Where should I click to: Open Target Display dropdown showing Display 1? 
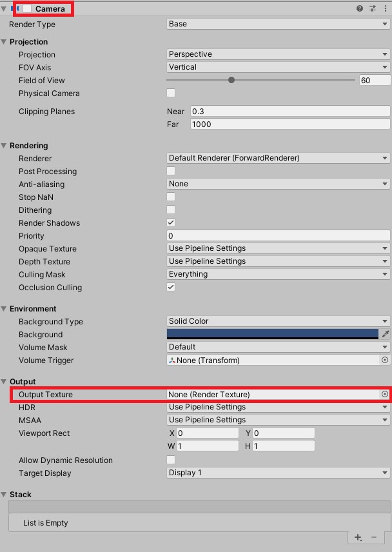coord(278,473)
